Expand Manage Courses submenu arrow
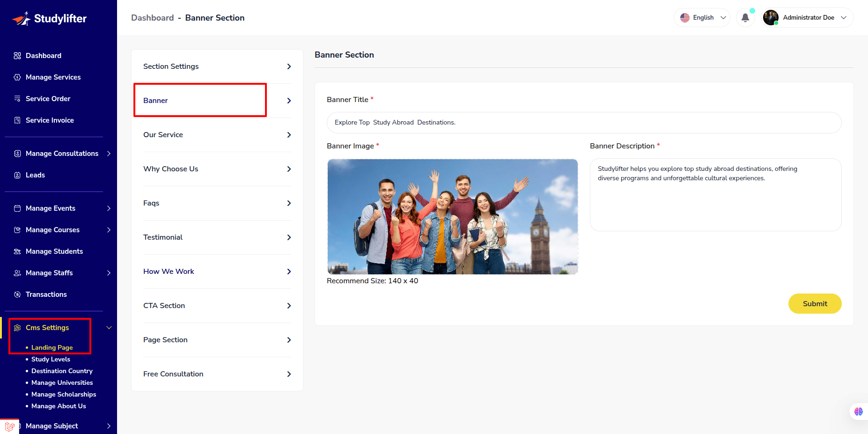Image resolution: width=868 pixels, height=434 pixels. click(x=109, y=230)
